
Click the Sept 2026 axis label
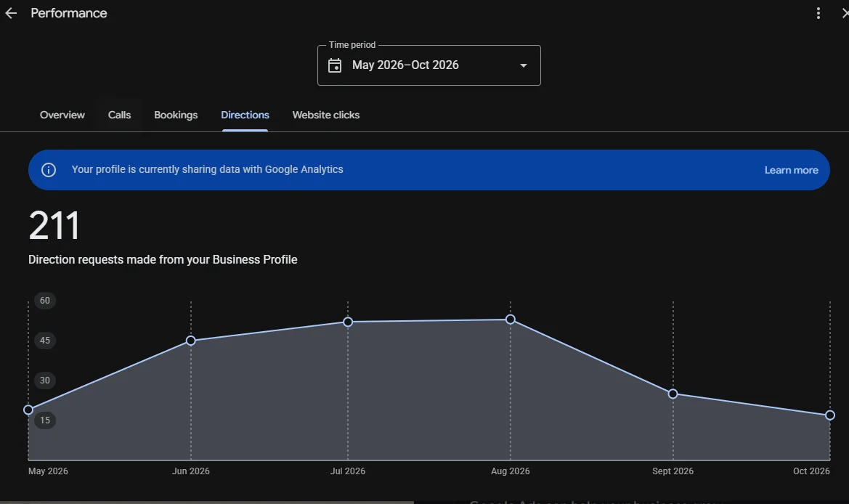(673, 471)
